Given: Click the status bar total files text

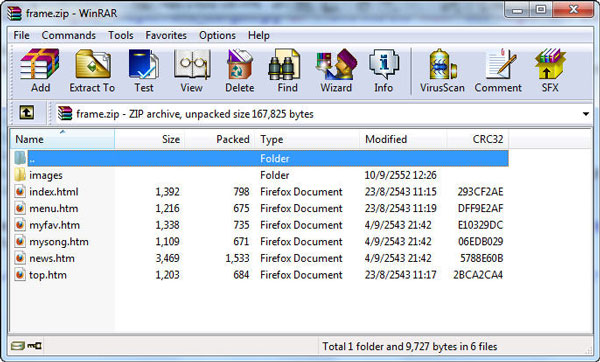Looking at the screenshot, I should 409,346.
